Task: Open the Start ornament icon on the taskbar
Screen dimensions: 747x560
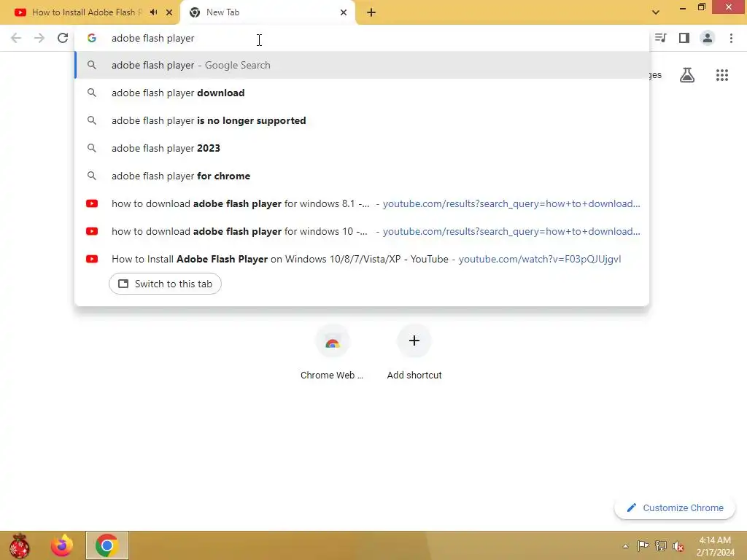Action: (x=20, y=545)
